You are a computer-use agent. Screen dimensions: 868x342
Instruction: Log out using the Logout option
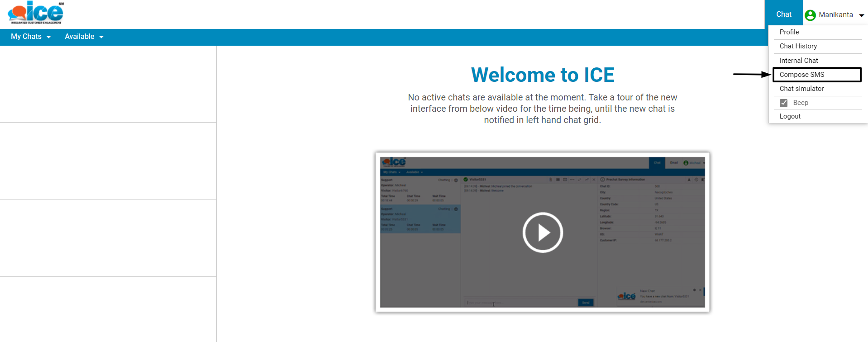790,116
